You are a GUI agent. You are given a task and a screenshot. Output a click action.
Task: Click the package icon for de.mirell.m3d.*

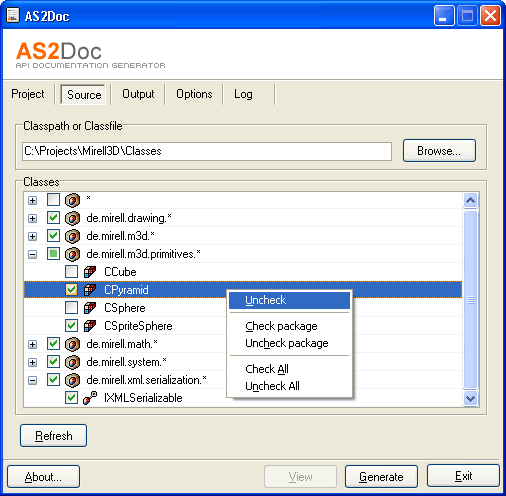click(x=72, y=236)
